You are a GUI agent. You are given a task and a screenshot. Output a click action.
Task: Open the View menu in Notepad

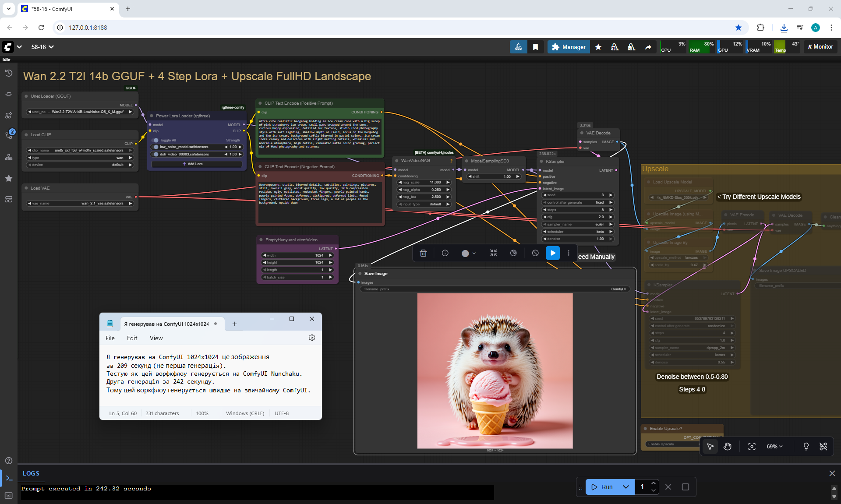[156, 338]
